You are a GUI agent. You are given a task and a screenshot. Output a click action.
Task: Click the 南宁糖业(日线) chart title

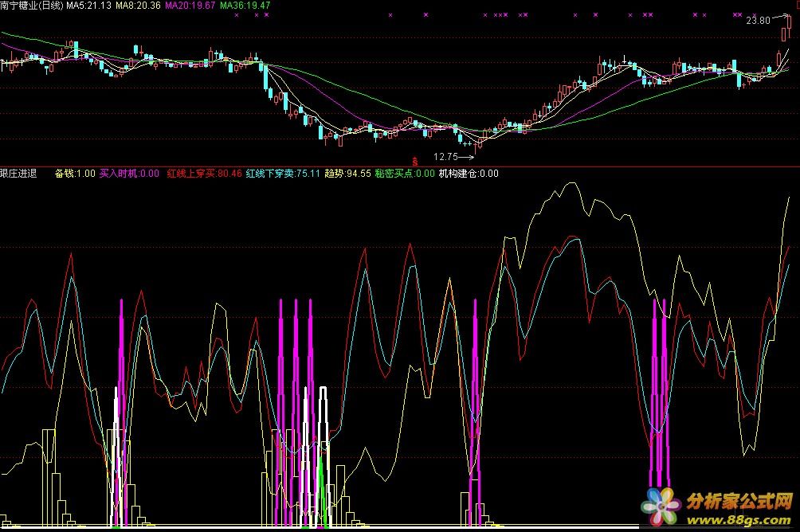[x=32, y=6]
